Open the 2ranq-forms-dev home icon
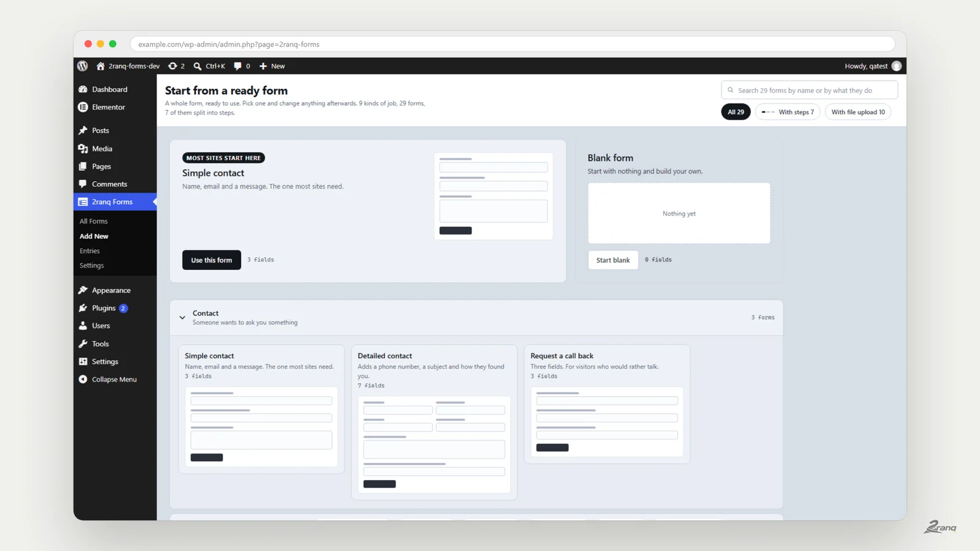 100,66
